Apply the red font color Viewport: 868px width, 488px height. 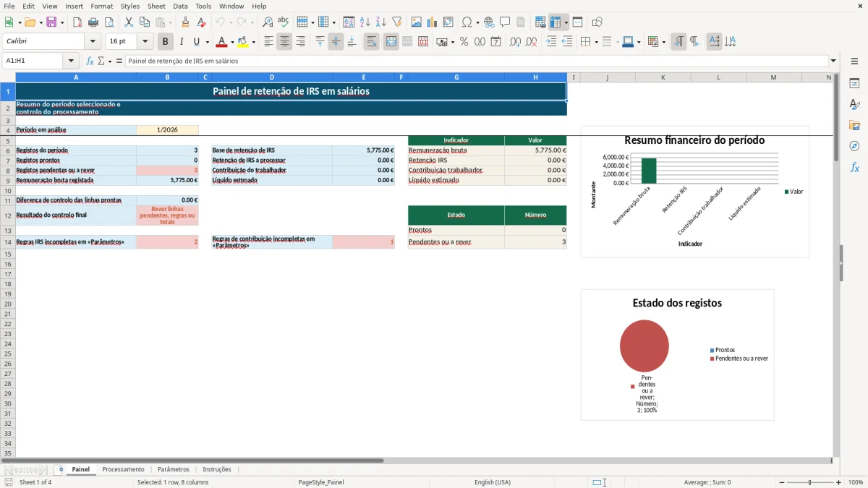pos(222,42)
